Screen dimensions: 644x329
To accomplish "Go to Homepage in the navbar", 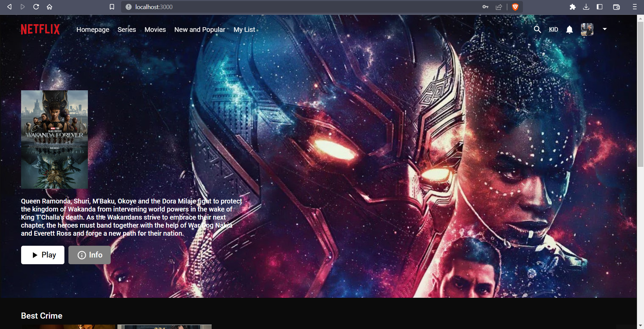I will 93,30.
